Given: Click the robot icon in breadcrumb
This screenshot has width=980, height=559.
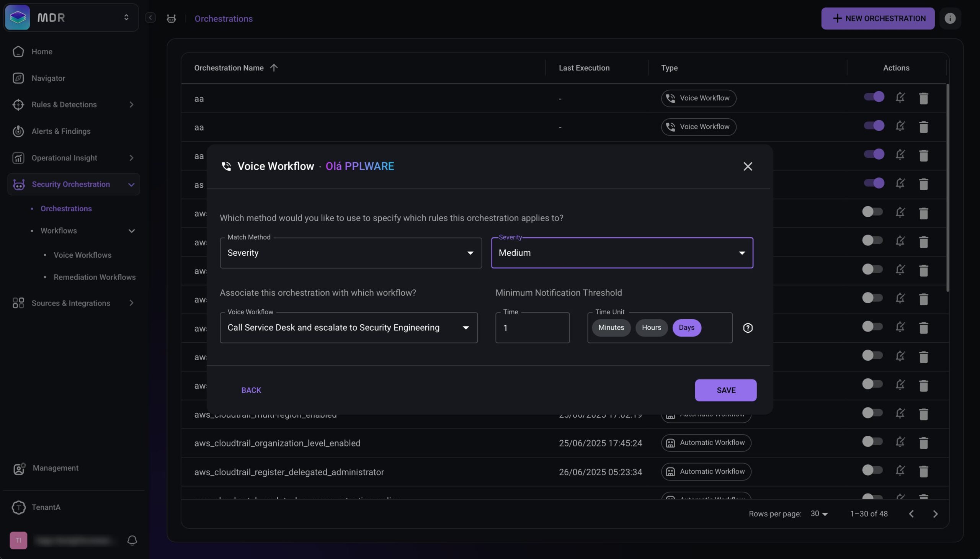Looking at the screenshot, I should [171, 18].
